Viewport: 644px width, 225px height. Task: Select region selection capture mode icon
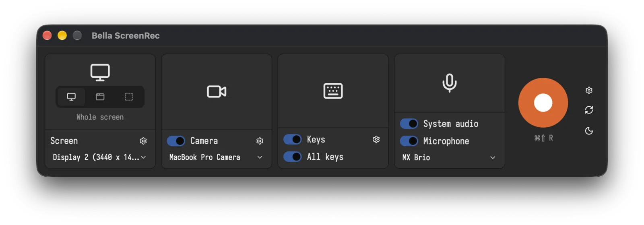(x=129, y=97)
